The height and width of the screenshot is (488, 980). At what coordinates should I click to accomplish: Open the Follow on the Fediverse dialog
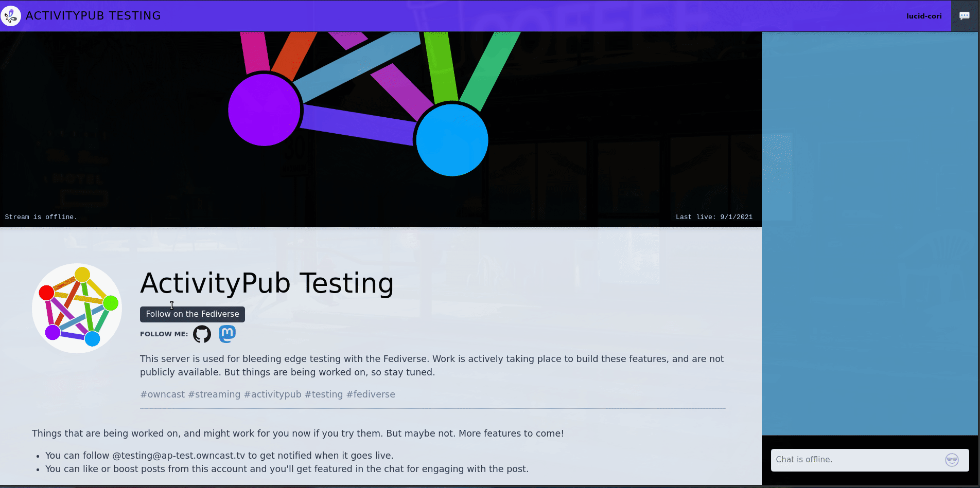(192, 314)
